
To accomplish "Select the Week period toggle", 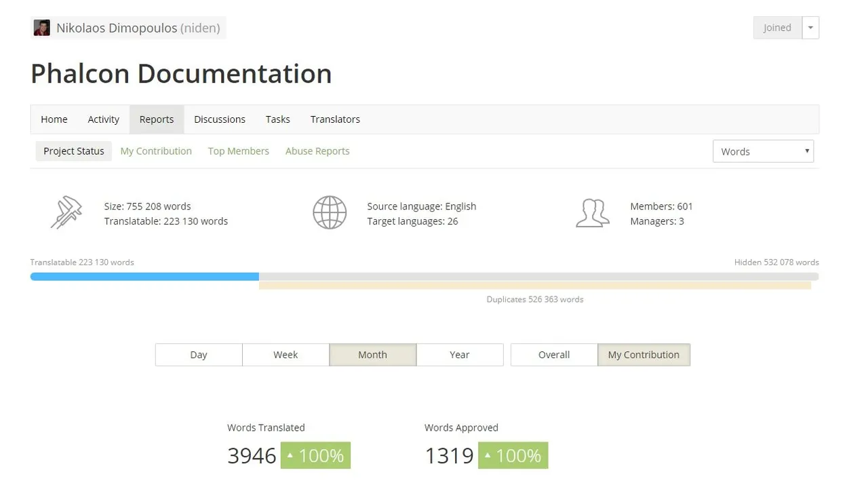I will click(x=285, y=355).
